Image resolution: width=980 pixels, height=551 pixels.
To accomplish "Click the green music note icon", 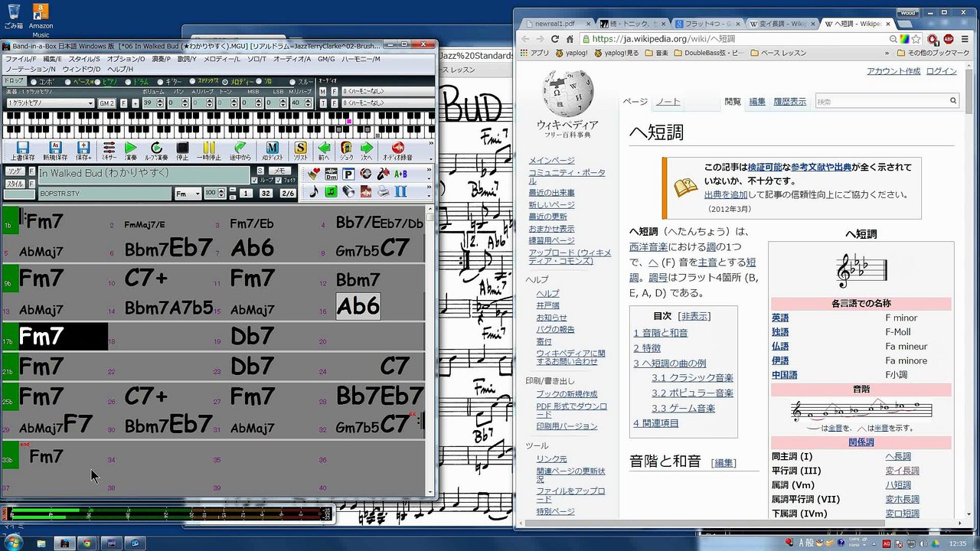I will 331,191.
